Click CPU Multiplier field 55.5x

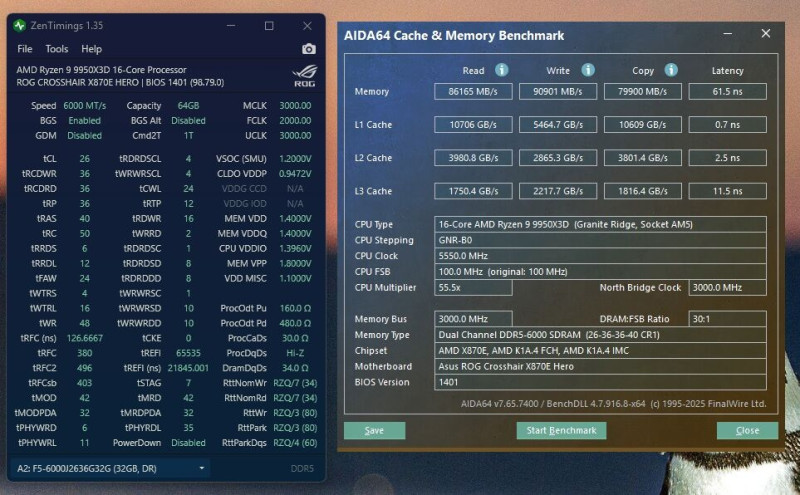coord(473,288)
